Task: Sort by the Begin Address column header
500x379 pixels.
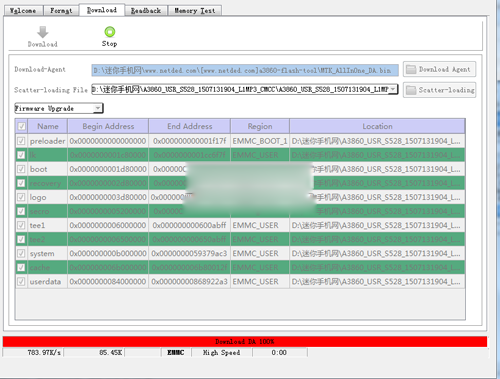Action: [108, 126]
